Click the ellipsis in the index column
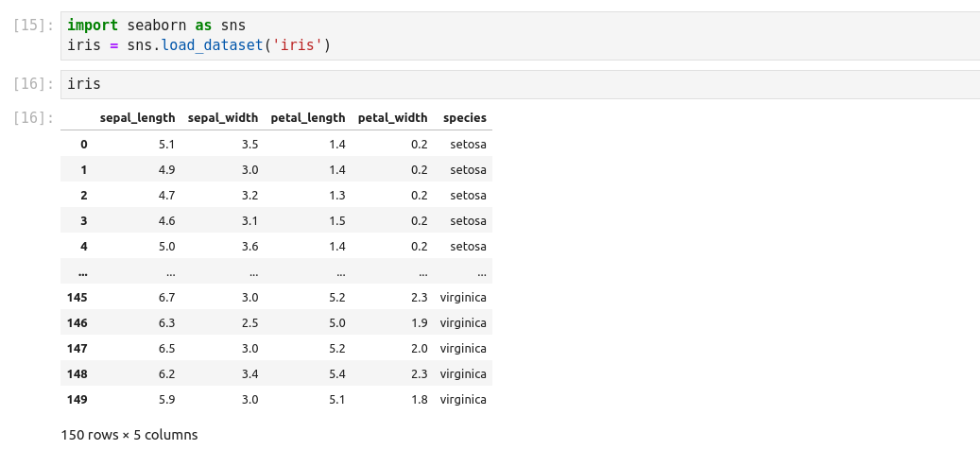This screenshot has height=467, width=980. click(83, 272)
